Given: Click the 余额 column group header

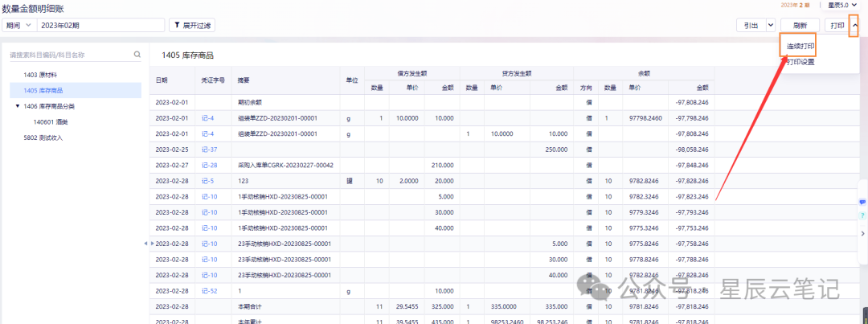Looking at the screenshot, I should click(644, 72).
